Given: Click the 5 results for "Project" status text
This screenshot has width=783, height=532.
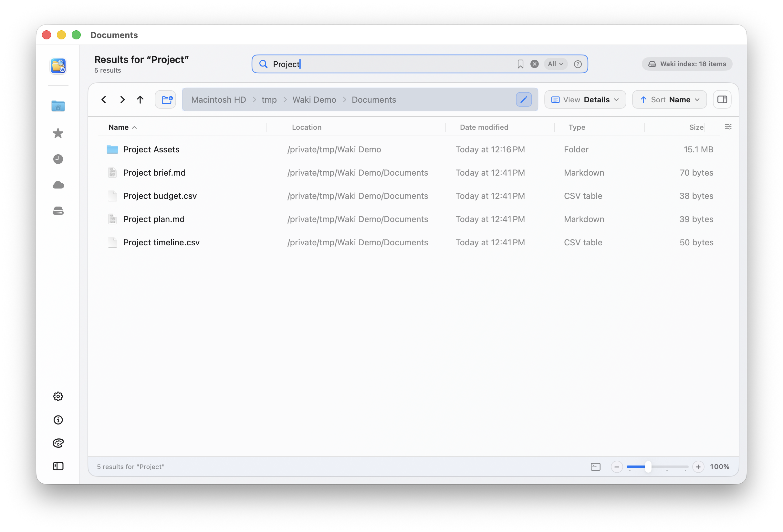Looking at the screenshot, I should coord(131,467).
